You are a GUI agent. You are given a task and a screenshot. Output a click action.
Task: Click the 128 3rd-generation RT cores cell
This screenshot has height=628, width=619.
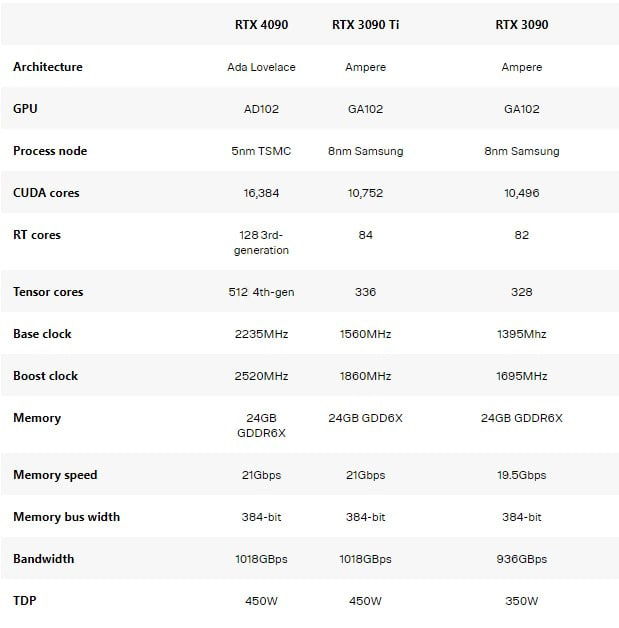pyautogui.click(x=261, y=242)
